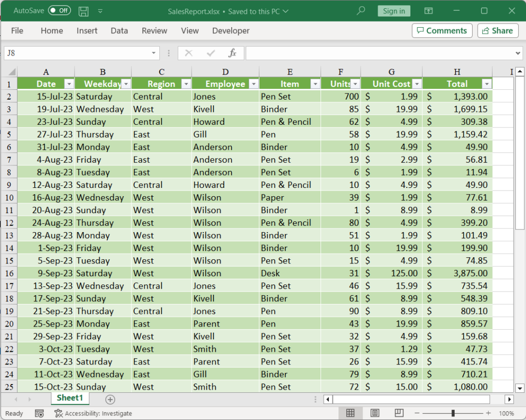The height and width of the screenshot is (420, 526).
Task: Open Page Break Preview via status bar icon
Action: pos(399,412)
